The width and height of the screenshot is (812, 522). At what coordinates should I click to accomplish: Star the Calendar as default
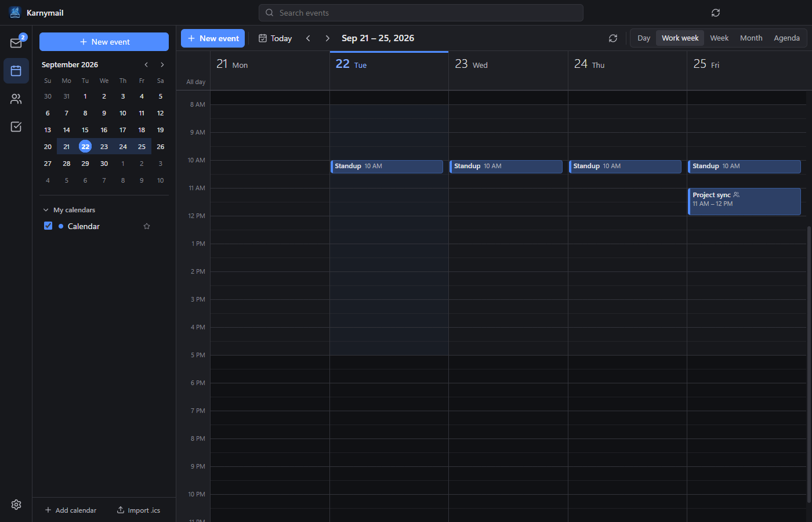pyautogui.click(x=147, y=226)
